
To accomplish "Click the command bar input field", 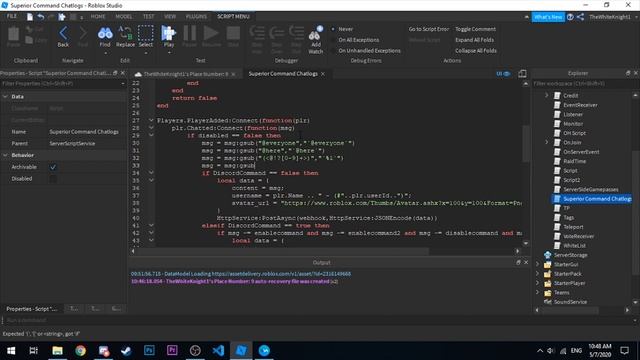I will (318, 320).
